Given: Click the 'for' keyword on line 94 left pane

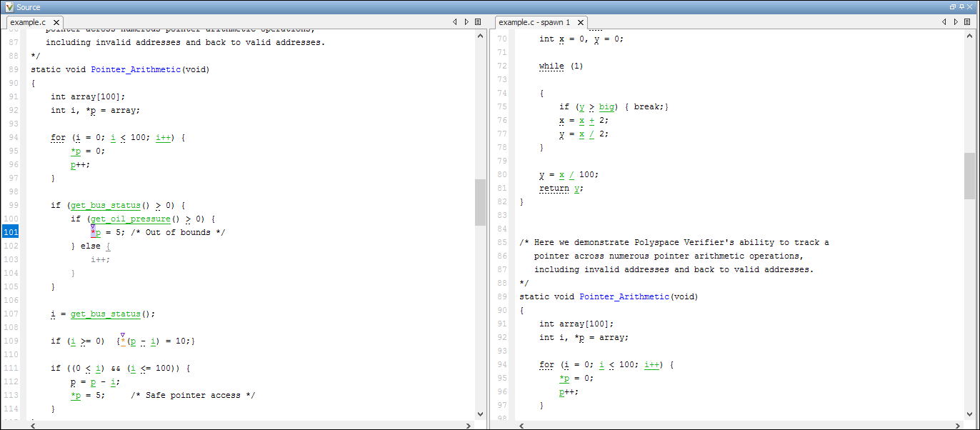Looking at the screenshot, I should click(x=58, y=137).
